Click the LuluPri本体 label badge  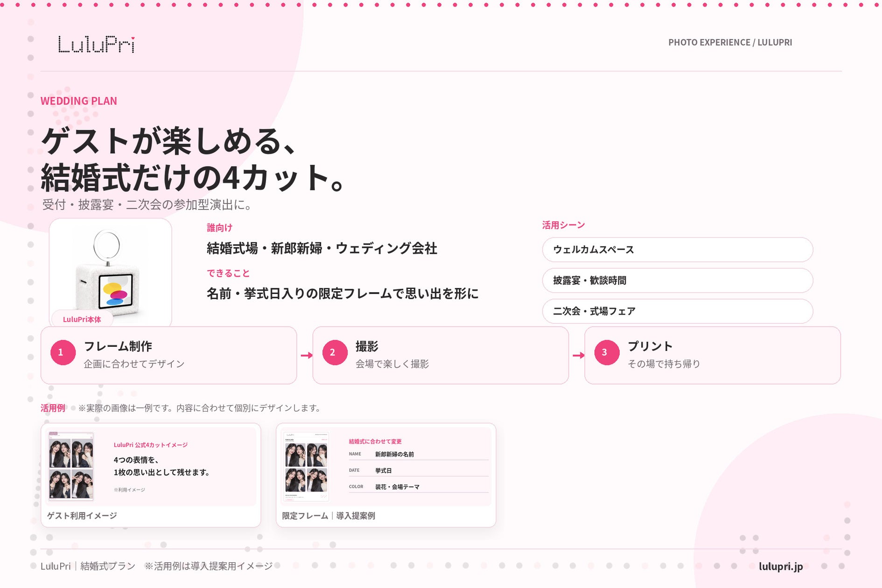82,319
